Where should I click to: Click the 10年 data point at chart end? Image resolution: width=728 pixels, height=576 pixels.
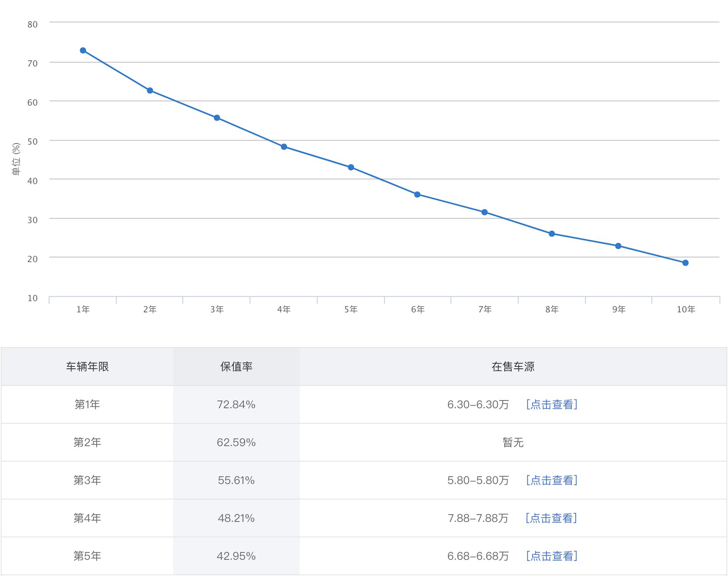click(685, 262)
